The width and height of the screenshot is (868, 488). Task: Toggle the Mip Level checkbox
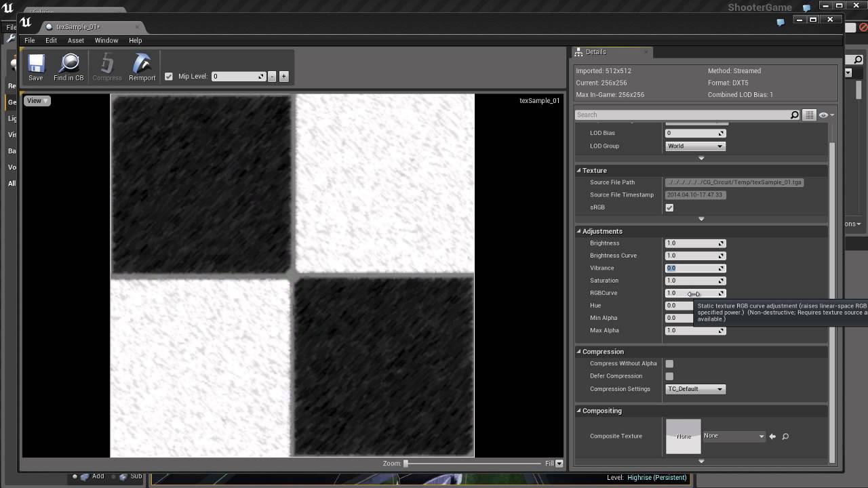click(x=169, y=77)
